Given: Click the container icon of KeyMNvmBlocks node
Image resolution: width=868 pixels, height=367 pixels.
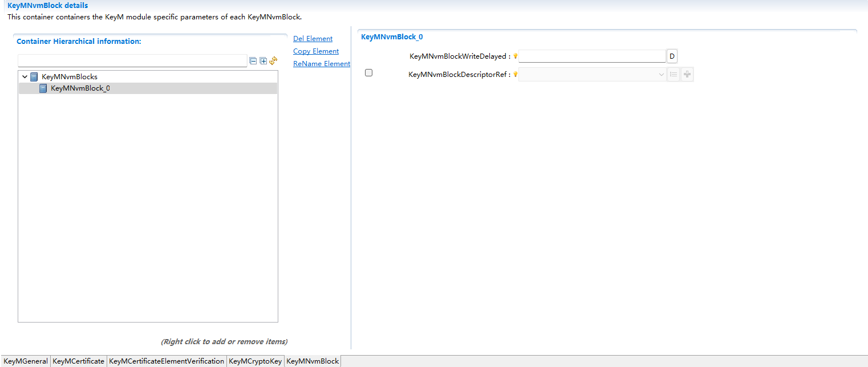Looking at the screenshot, I should tap(34, 76).
